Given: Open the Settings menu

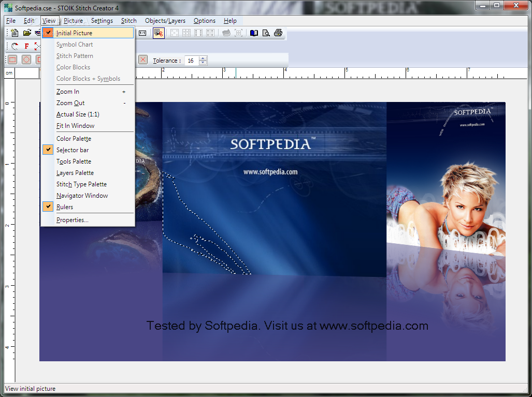Looking at the screenshot, I should (x=102, y=21).
